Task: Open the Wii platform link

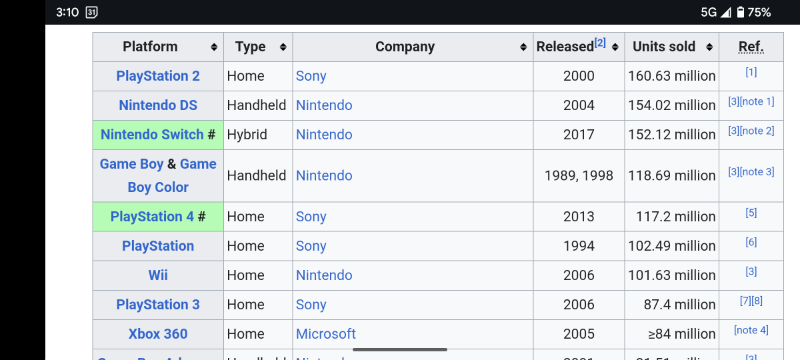Action: 158,275
